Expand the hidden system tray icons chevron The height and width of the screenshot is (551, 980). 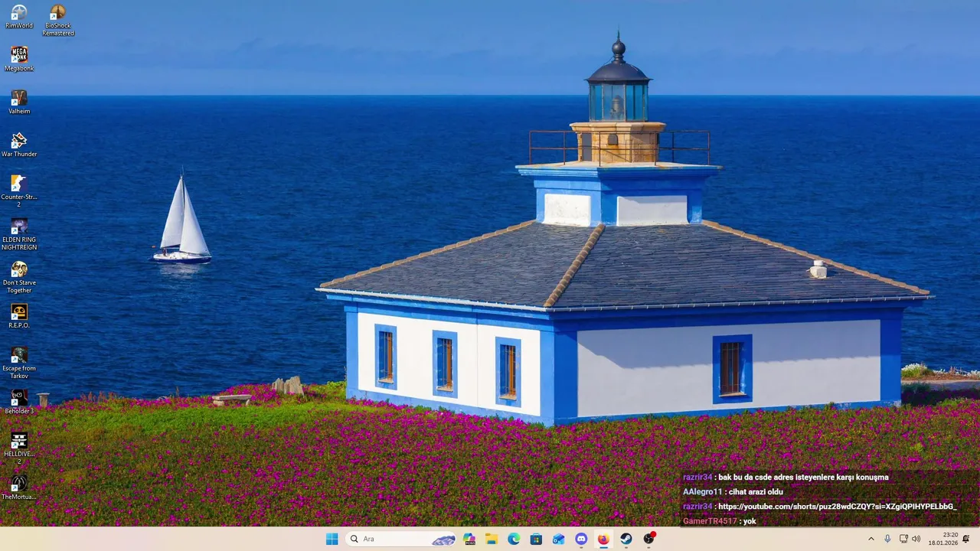click(871, 539)
